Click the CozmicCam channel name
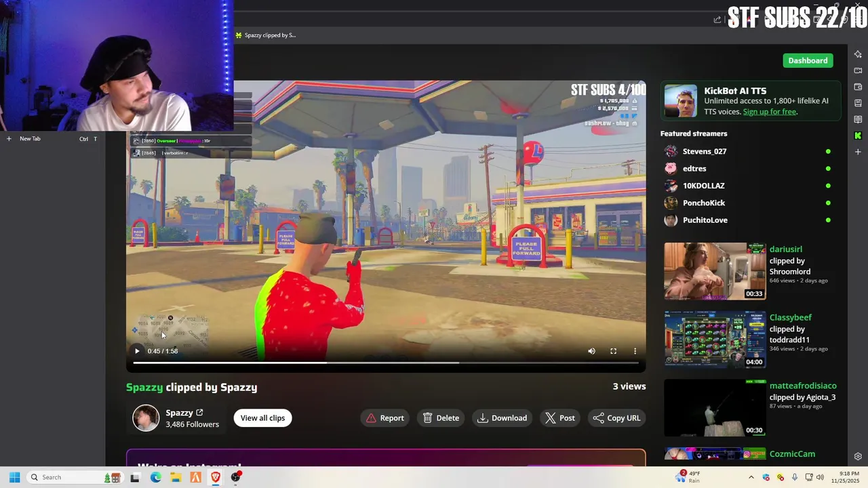Viewport: 868px width, 488px height. click(792, 454)
